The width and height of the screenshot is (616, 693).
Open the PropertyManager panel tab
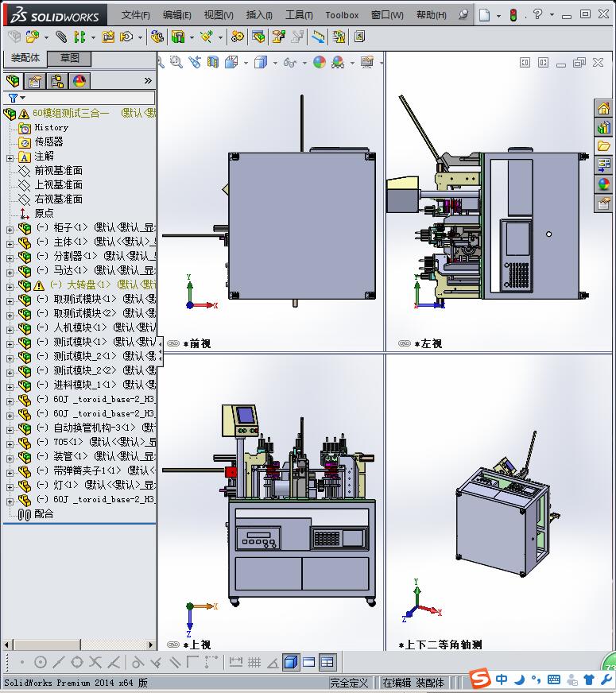pos(34,81)
